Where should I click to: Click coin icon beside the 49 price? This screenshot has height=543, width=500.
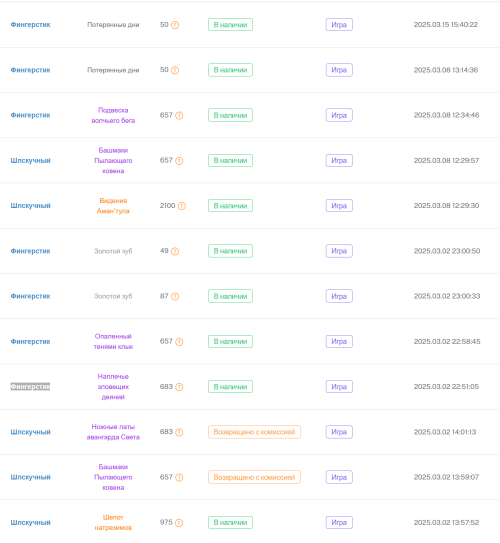tap(175, 251)
